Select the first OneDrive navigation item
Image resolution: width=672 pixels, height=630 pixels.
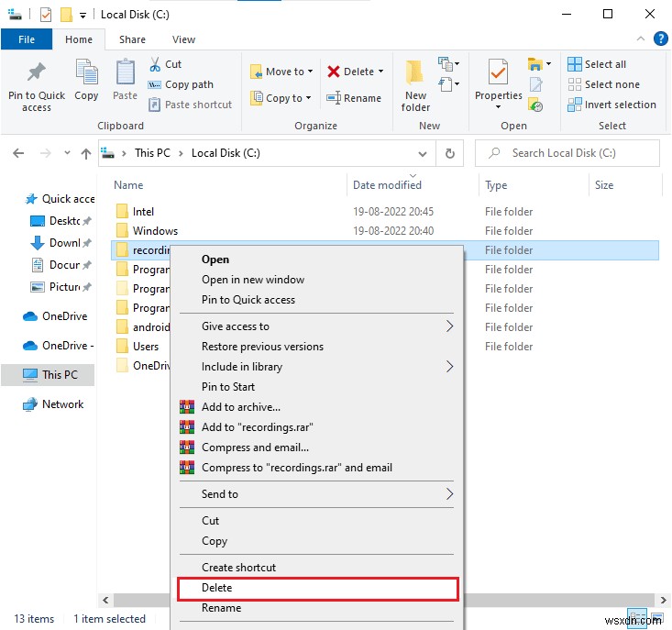pos(55,316)
